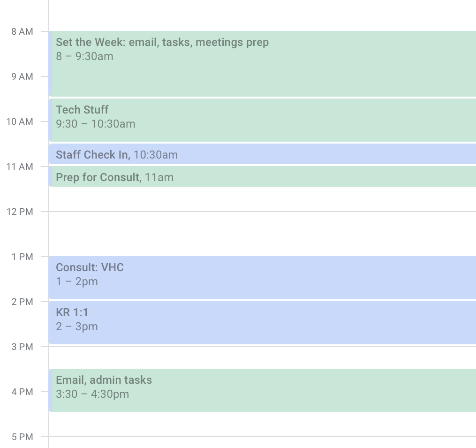The image size is (476, 448).
Task: Open the Set the Week event
Action: pos(262,64)
